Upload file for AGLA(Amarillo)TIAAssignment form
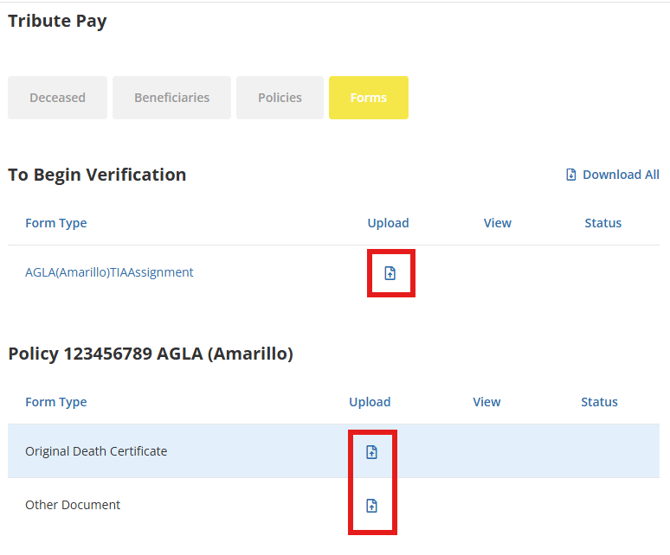670x555 pixels. (x=390, y=273)
